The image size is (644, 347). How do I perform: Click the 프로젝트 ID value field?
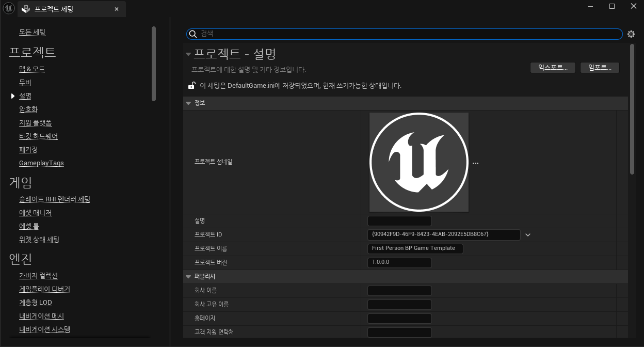(x=444, y=235)
